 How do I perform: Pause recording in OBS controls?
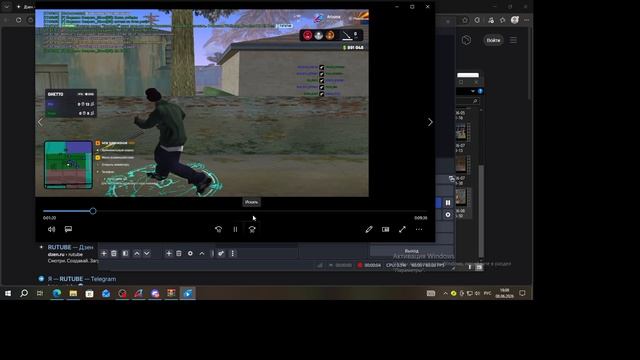coord(448,202)
